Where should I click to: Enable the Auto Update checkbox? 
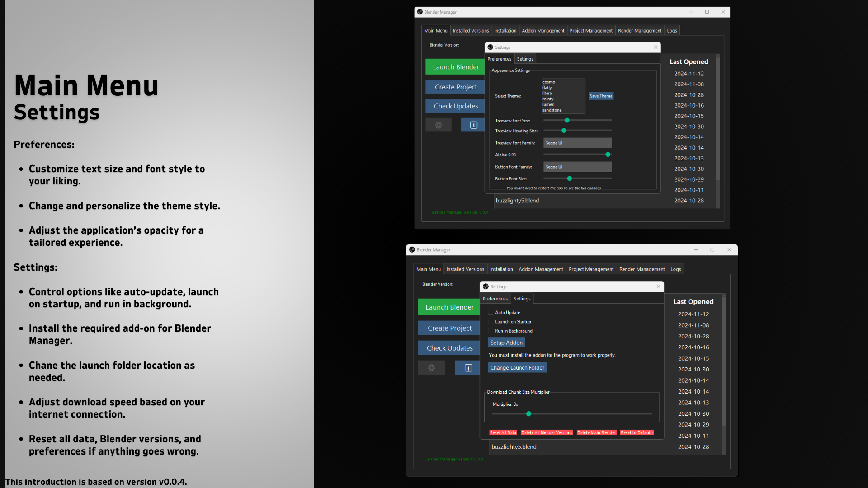491,312
